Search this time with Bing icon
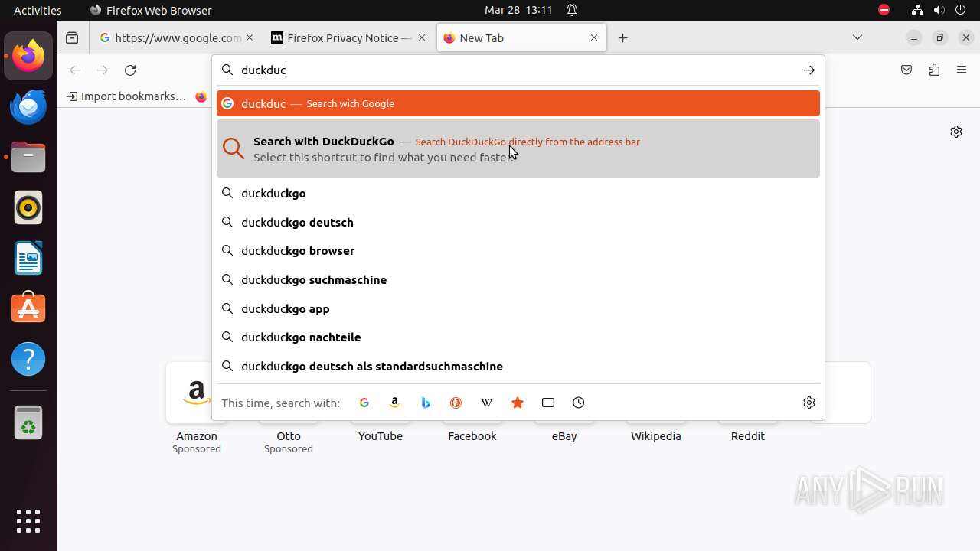Screen dimensions: 980x551 pyautogui.click(x=426, y=403)
